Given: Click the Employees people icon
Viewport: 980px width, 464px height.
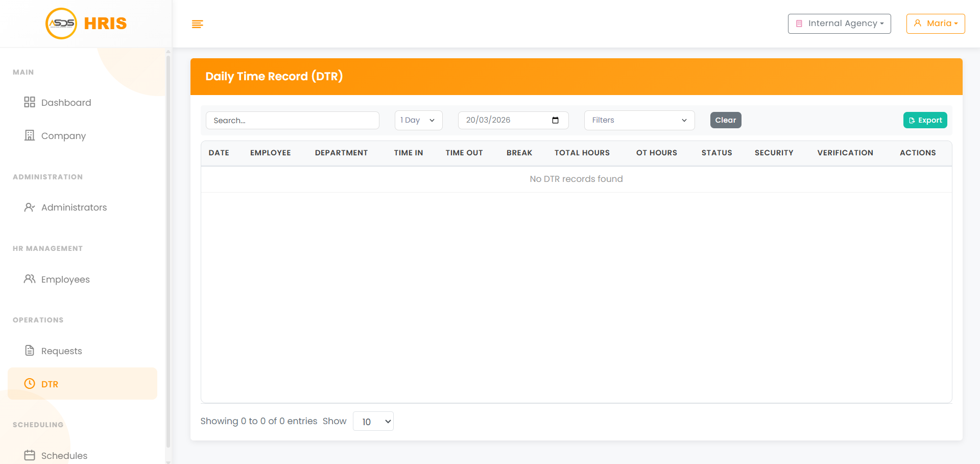Looking at the screenshot, I should tap(30, 279).
